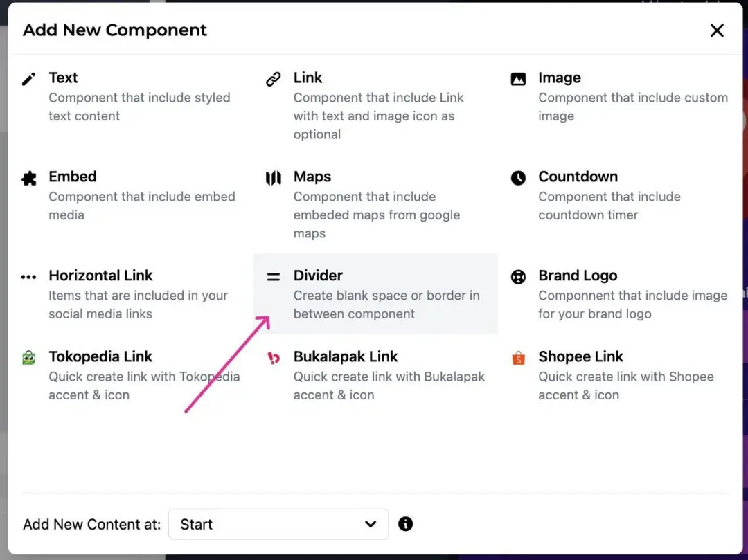
Task: Expand the Start dropdown chevron
Action: pyautogui.click(x=371, y=524)
